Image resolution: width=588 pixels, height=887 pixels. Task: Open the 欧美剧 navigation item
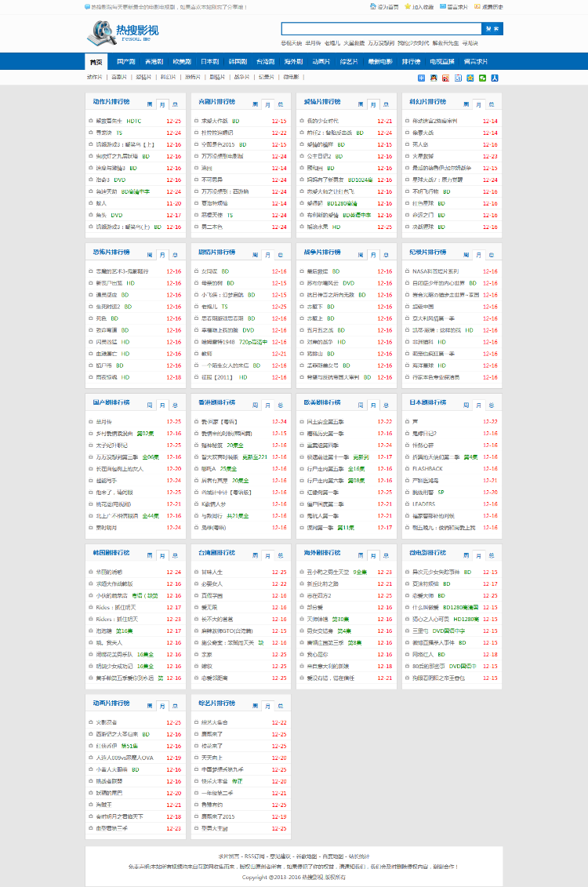pos(182,62)
